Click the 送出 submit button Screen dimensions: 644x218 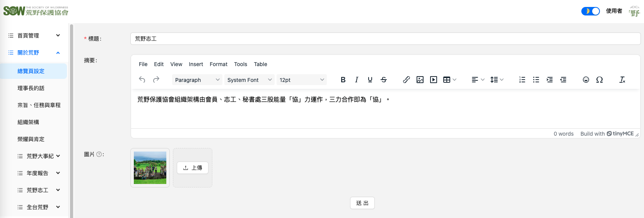pos(362,203)
